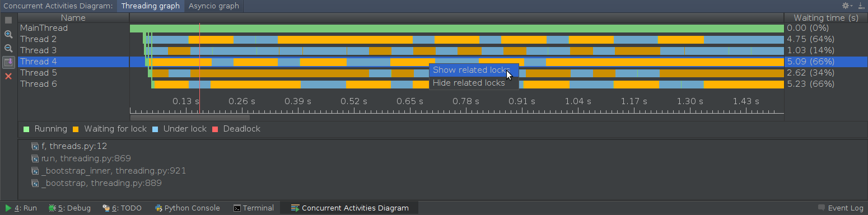The image size is (868, 215).
Task: Open the Event Log
Action: coord(841,208)
